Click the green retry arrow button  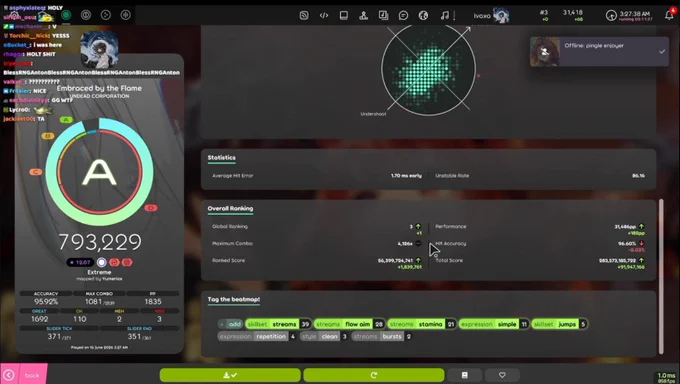[x=374, y=375]
